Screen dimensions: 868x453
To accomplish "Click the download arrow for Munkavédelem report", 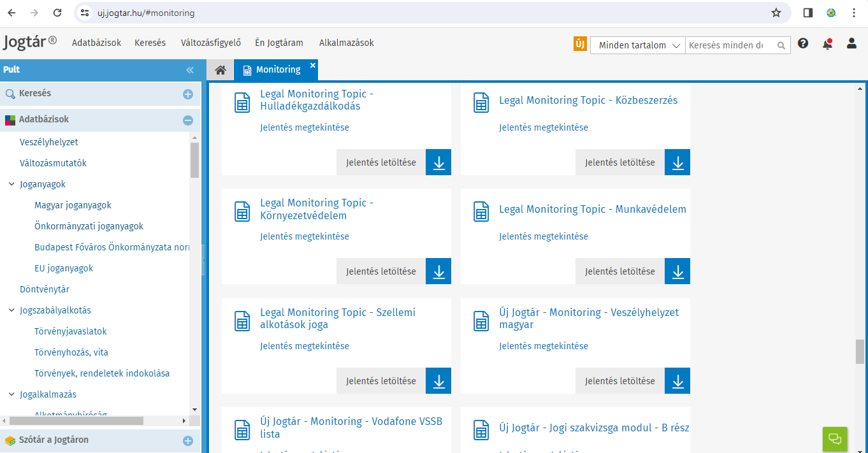I will click(677, 271).
